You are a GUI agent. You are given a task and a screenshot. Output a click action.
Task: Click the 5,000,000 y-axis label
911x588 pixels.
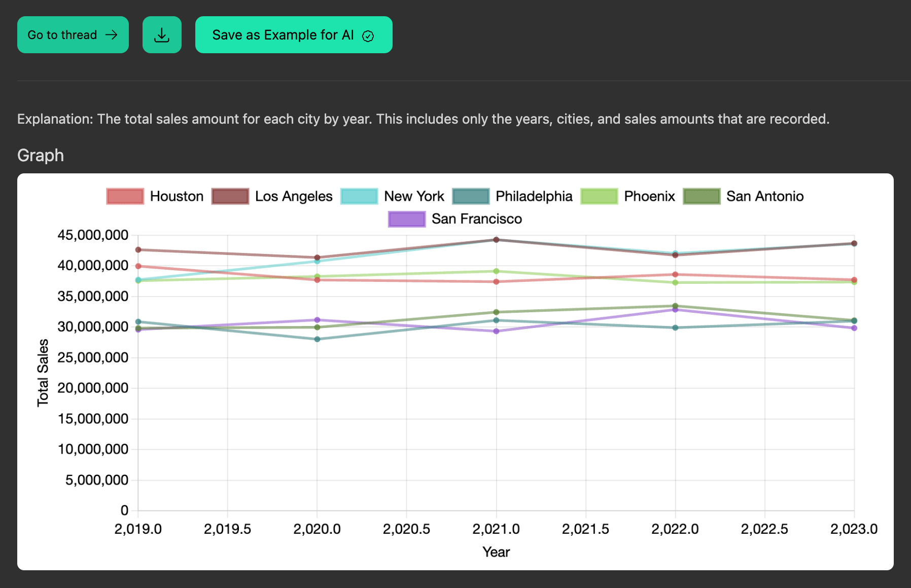(x=97, y=480)
